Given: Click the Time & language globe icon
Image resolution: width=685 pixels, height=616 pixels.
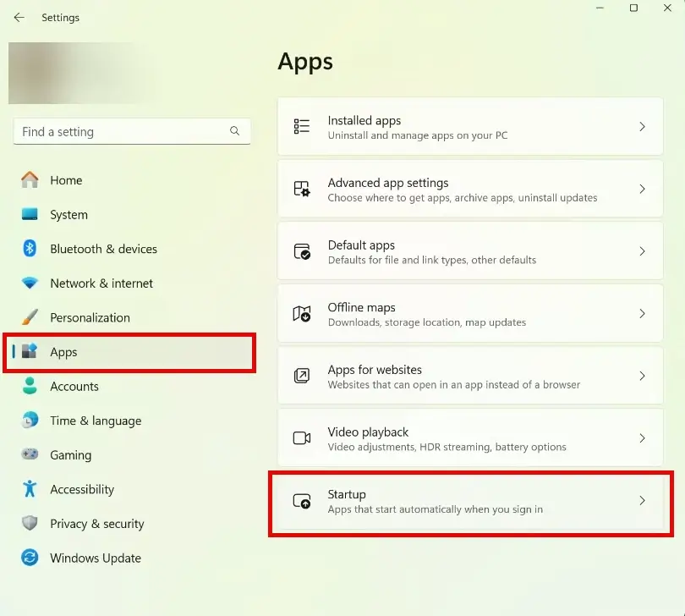Looking at the screenshot, I should 30,420.
